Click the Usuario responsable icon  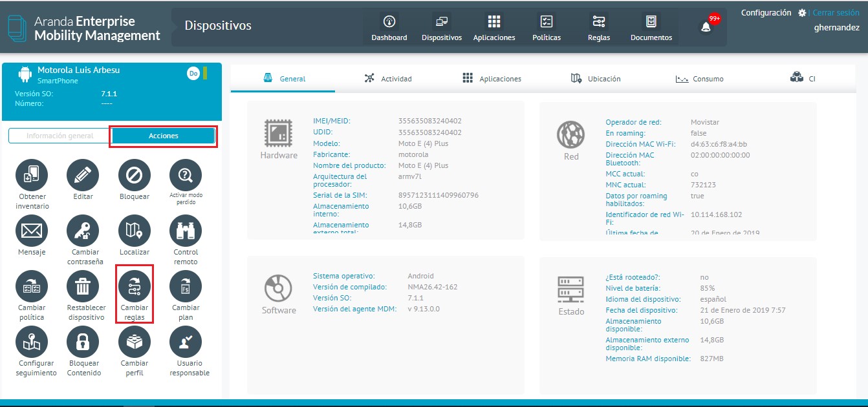[x=186, y=342]
